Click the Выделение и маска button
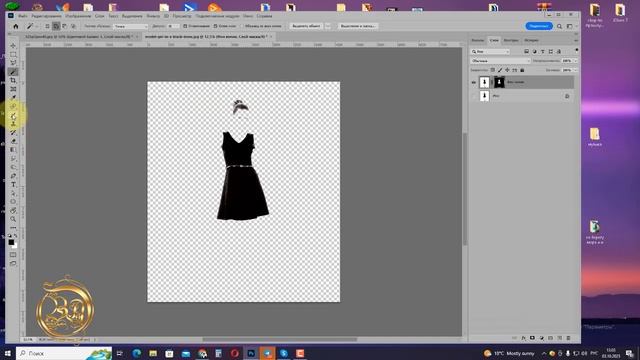 point(358,26)
